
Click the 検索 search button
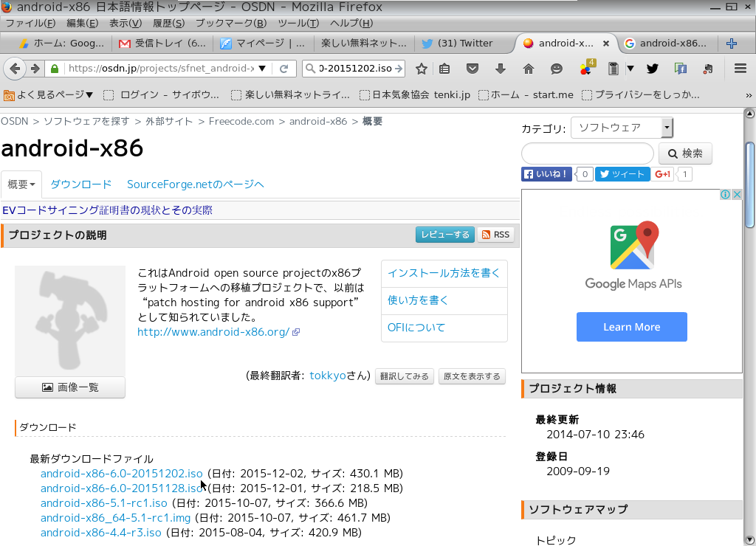[685, 153]
